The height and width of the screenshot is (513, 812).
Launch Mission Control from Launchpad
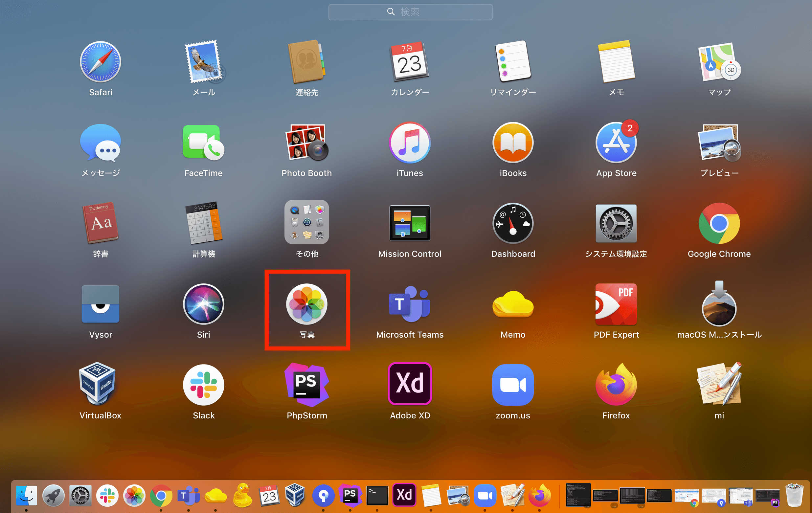coord(409,223)
